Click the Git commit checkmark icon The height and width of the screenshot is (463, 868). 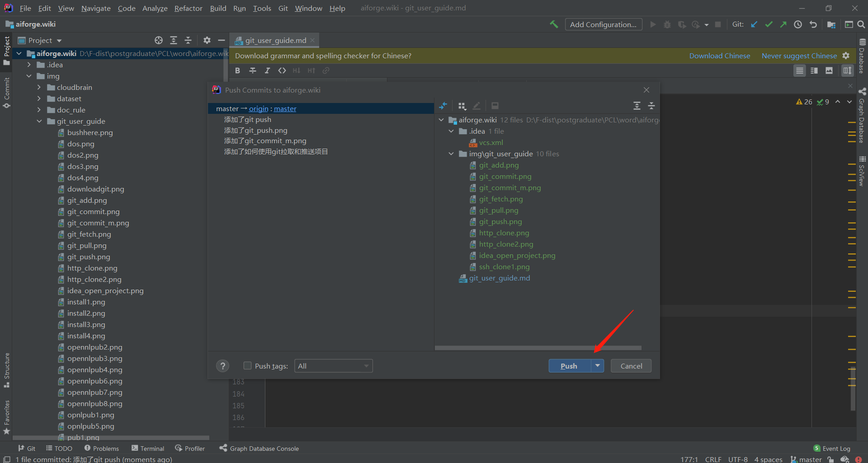pos(769,24)
